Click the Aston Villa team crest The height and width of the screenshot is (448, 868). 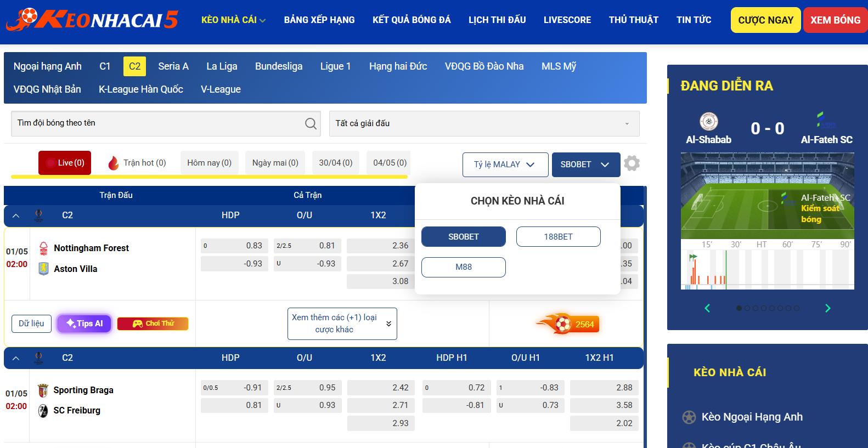pyautogui.click(x=43, y=269)
